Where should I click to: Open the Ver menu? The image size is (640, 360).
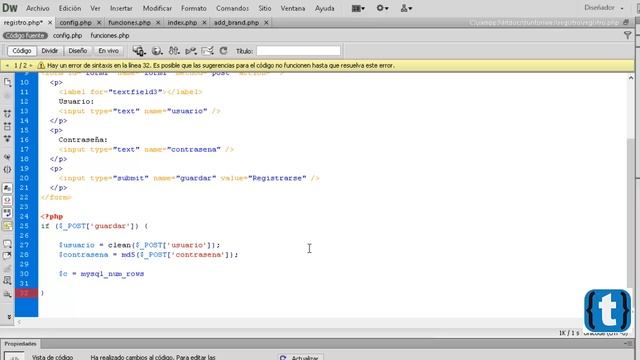pos(95,8)
